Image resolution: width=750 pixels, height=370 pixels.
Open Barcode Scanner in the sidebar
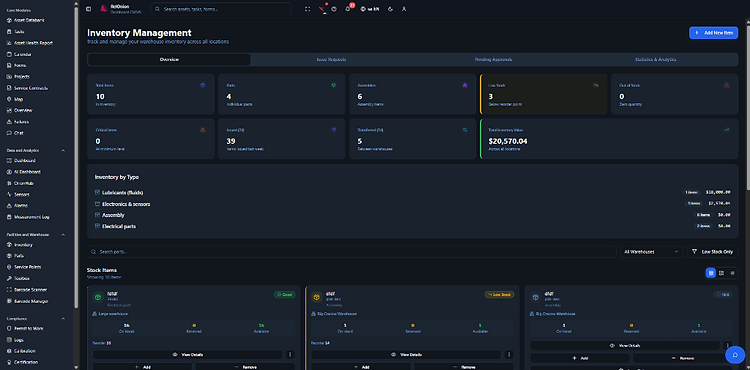[27, 290]
